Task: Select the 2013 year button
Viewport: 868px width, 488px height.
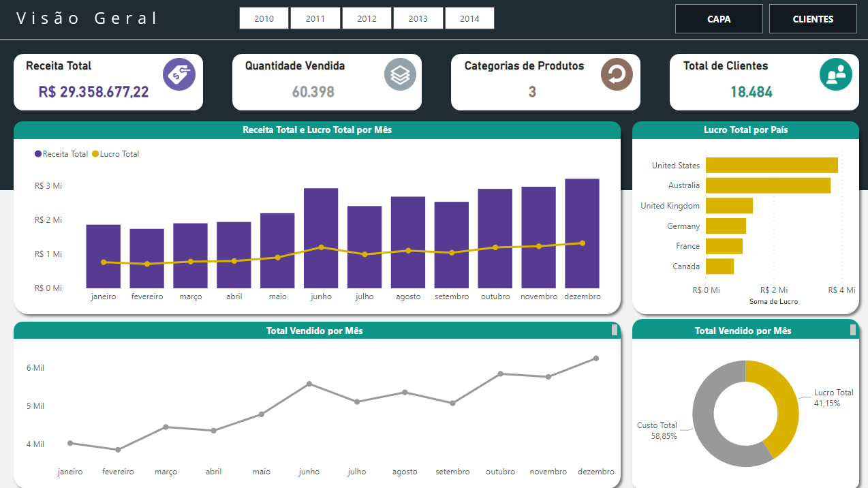Action: point(418,18)
